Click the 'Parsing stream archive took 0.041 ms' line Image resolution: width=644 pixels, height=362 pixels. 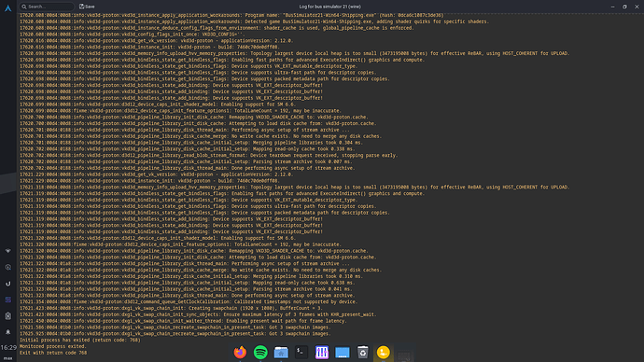pyautogui.click(x=186, y=289)
